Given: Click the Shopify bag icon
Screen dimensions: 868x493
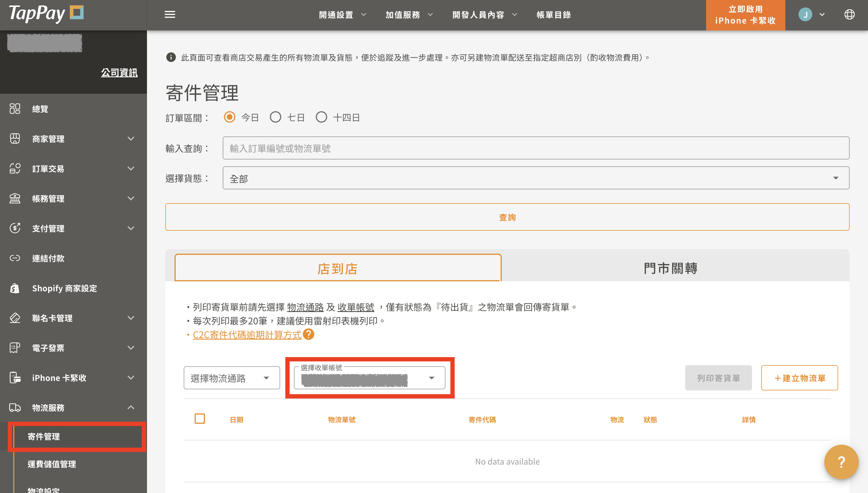Looking at the screenshot, I should 15,288.
